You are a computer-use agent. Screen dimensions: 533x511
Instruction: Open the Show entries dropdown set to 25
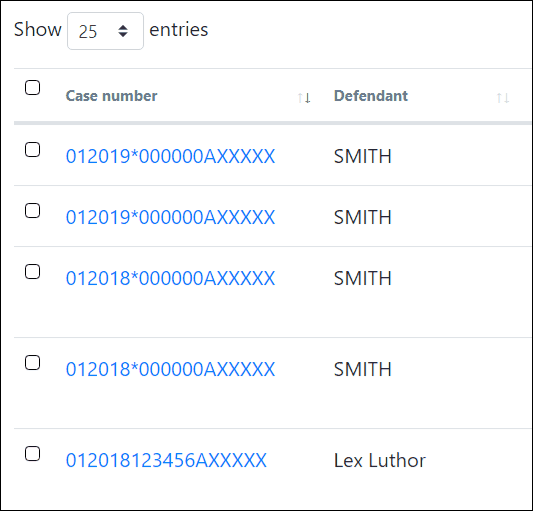click(x=105, y=31)
